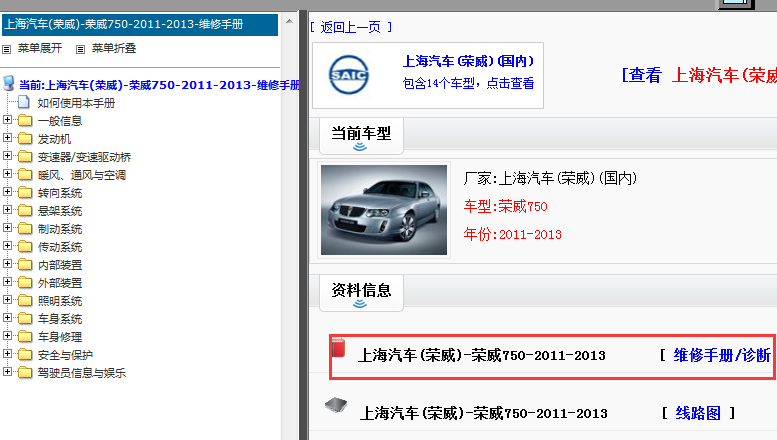777x440 pixels.
Task: Open the 维修手册/诊断 link
Action: point(722,355)
